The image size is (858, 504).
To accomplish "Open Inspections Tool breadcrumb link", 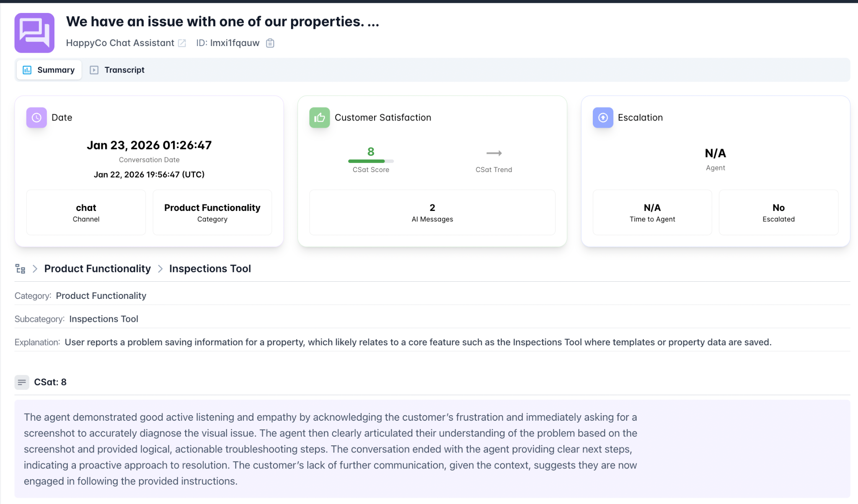I will pyautogui.click(x=210, y=269).
